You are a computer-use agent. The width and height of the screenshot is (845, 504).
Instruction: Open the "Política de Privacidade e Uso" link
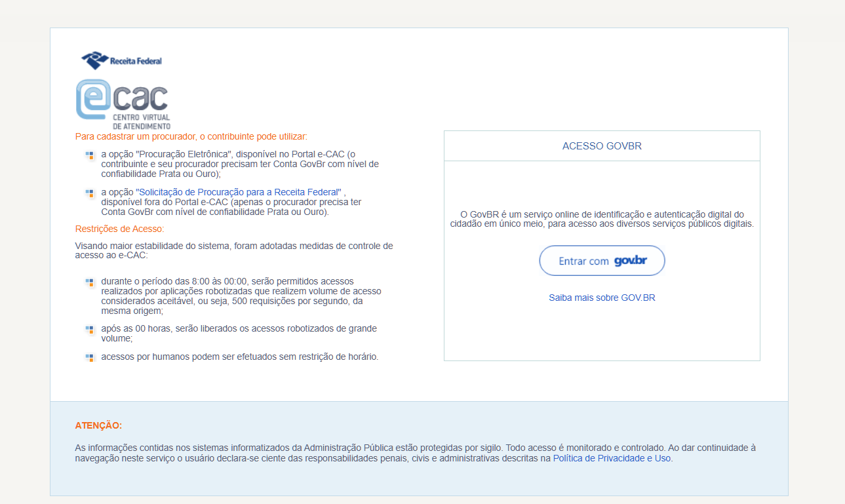click(x=612, y=458)
